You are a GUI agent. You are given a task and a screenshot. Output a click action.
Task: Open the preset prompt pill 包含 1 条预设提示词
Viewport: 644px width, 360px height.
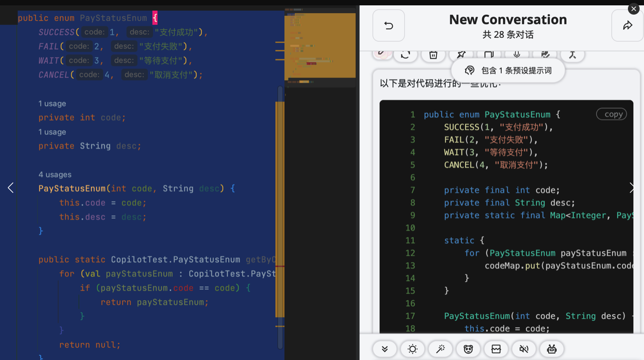point(508,71)
